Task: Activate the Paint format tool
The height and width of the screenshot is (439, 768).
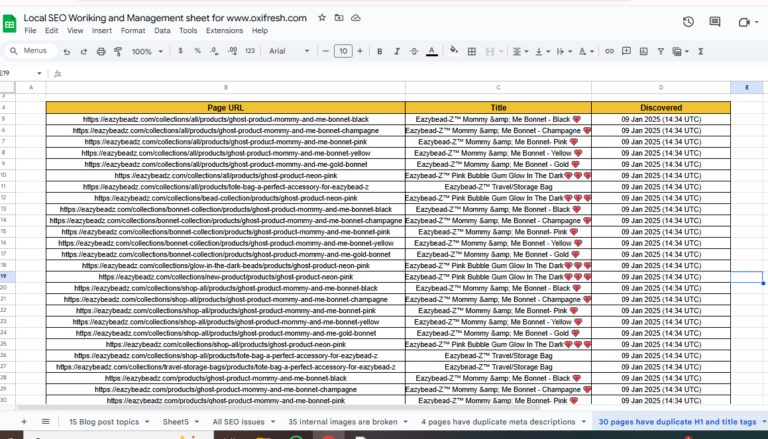Action: pos(118,51)
